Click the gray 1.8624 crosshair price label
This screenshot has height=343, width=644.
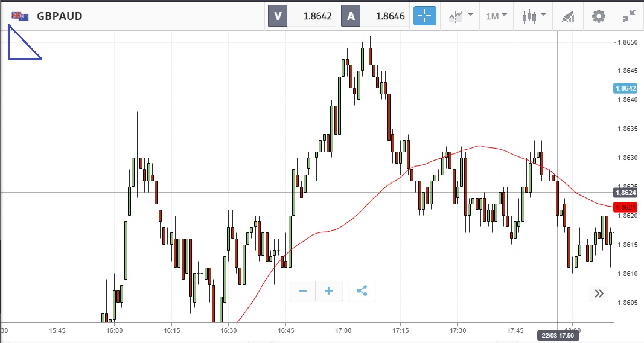[625, 193]
